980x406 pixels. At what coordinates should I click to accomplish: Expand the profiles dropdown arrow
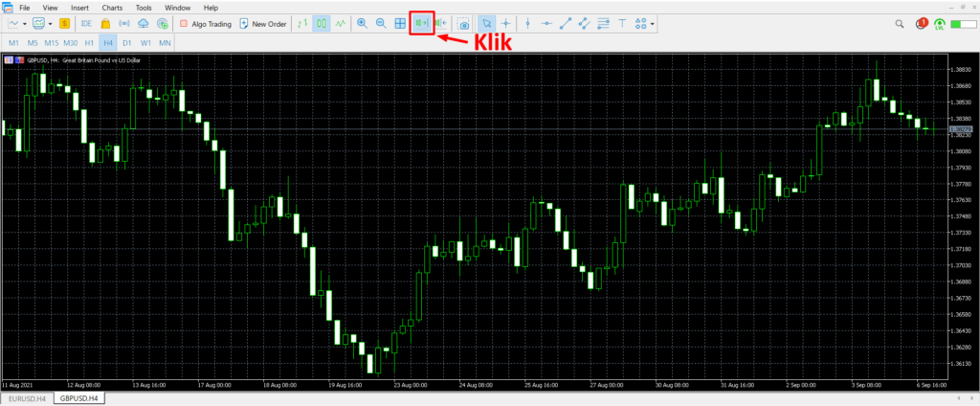(50, 23)
